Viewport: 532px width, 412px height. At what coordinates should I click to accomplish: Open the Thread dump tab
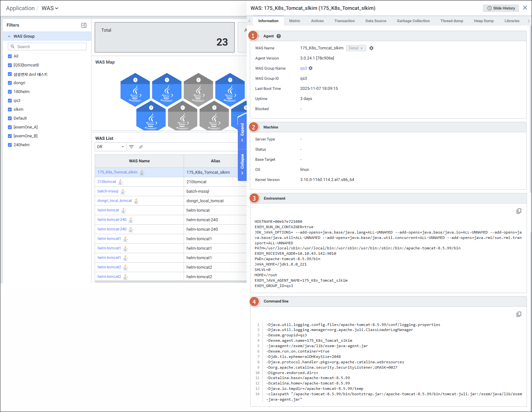[451, 21]
